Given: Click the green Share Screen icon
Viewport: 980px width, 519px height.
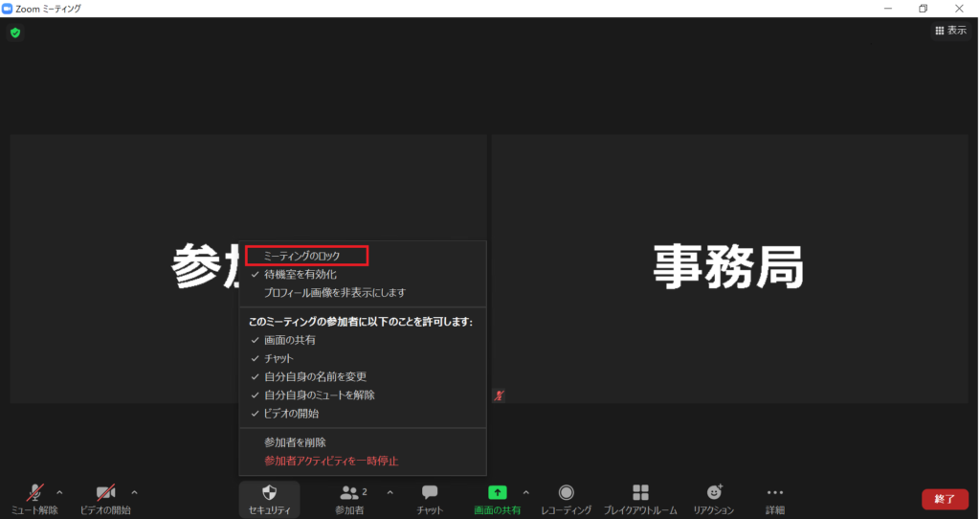Looking at the screenshot, I should coord(497,492).
